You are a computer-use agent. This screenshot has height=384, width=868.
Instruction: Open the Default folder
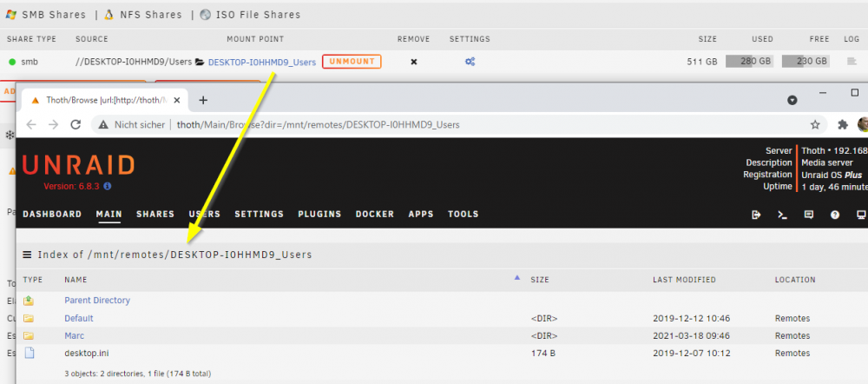click(x=79, y=319)
